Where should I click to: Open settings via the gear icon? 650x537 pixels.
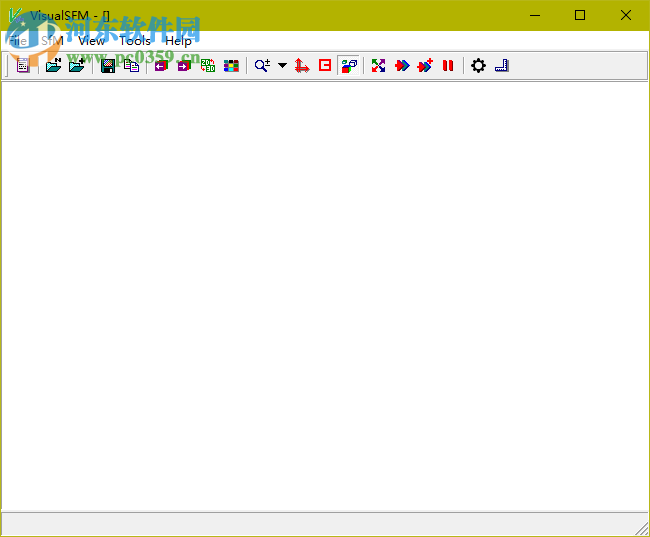coord(478,66)
